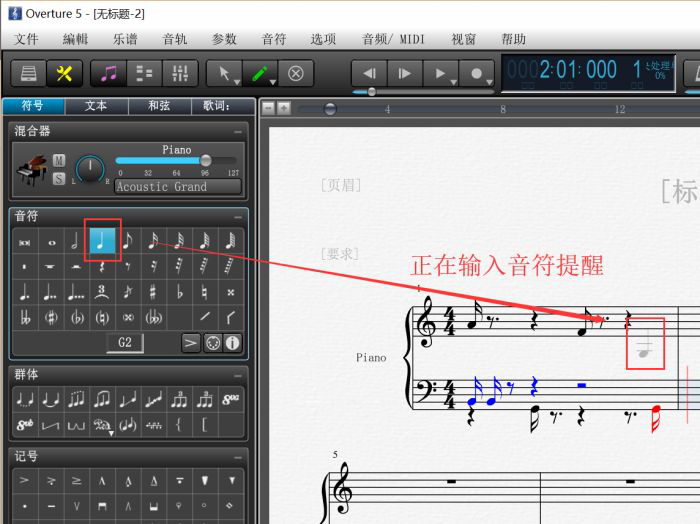This screenshot has height=524, width=700.
Task: Select the triplet symbol in notes palette
Action: [102, 293]
